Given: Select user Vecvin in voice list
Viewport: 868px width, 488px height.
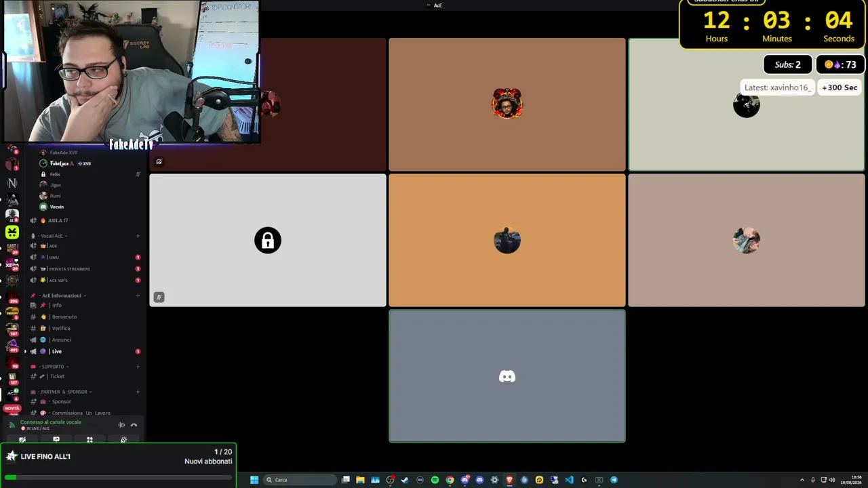Looking at the screenshot, I should click(x=56, y=207).
